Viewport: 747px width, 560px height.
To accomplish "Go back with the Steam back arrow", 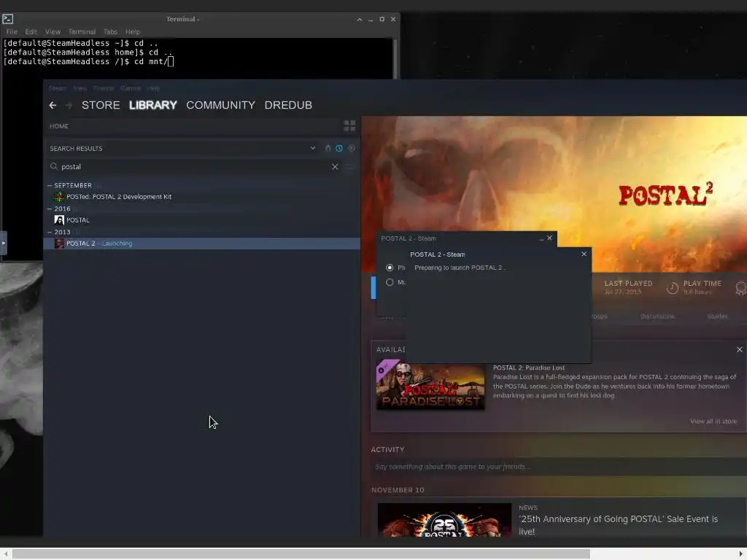I will pos(53,105).
